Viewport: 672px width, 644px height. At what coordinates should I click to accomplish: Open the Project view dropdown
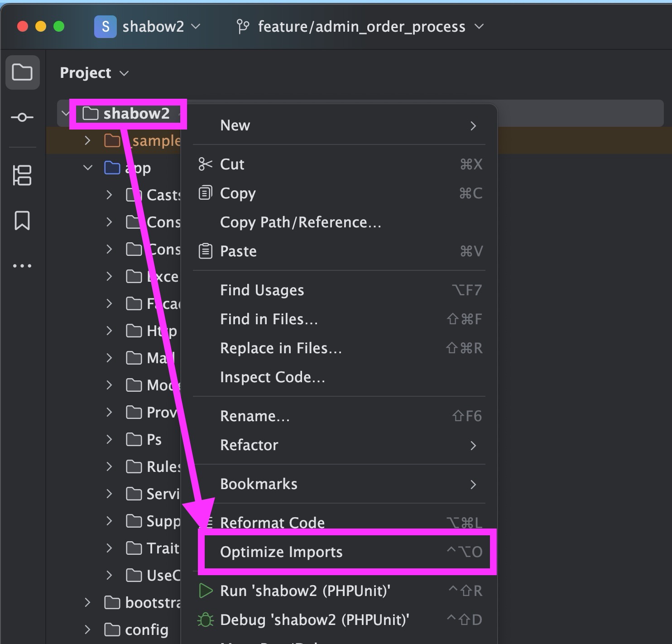[x=94, y=73]
